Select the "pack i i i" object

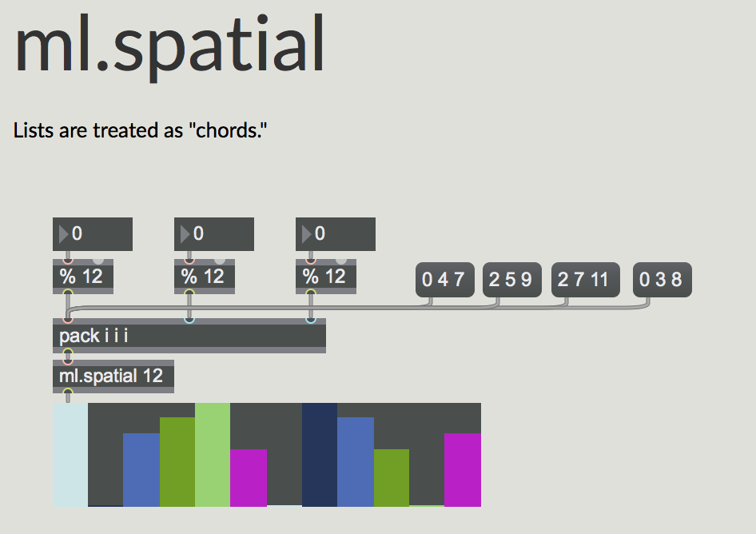tap(189, 336)
